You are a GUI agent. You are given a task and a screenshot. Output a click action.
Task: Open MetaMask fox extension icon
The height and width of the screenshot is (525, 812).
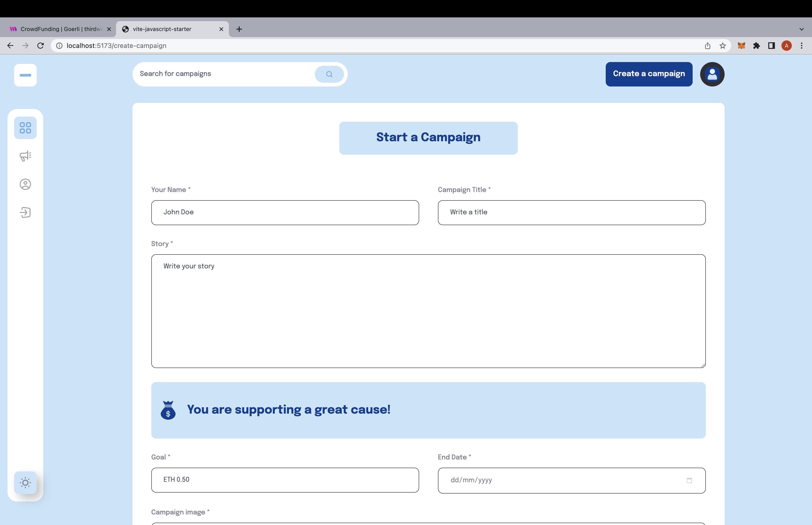click(x=741, y=46)
